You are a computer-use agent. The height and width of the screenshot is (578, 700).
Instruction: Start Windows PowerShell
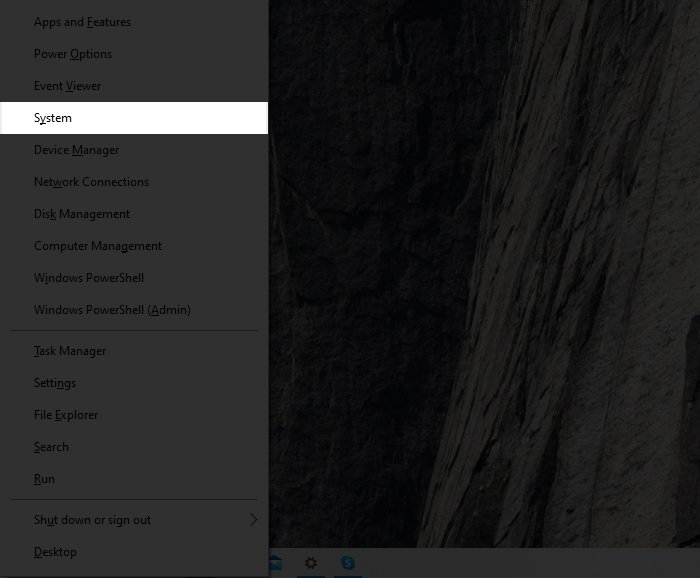pyautogui.click(x=89, y=278)
